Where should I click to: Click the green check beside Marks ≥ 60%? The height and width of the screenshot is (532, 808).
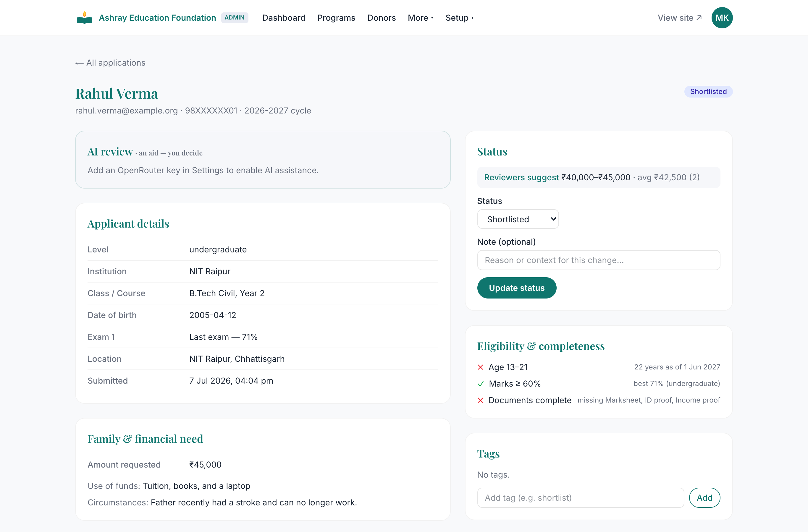point(480,384)
